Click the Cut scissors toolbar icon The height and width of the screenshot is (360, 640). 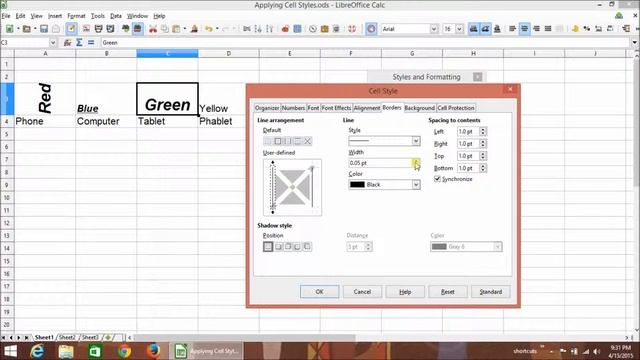(x=153, y=29)
